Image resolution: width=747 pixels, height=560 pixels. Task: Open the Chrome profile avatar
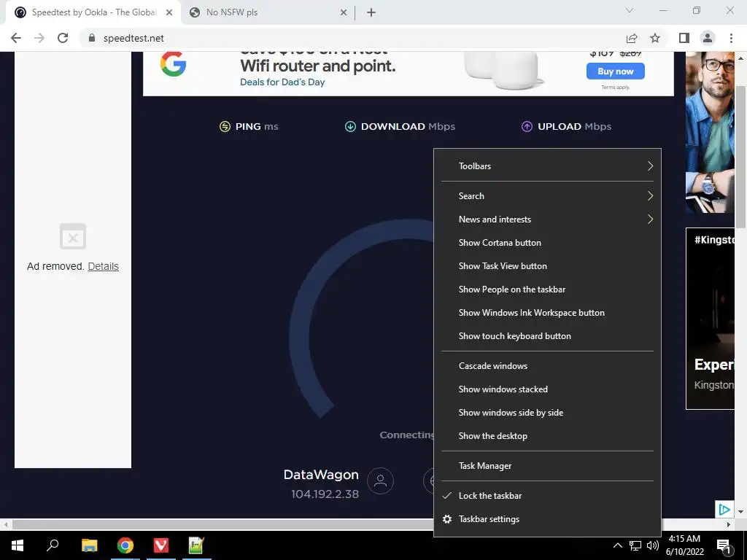[708, 38]
